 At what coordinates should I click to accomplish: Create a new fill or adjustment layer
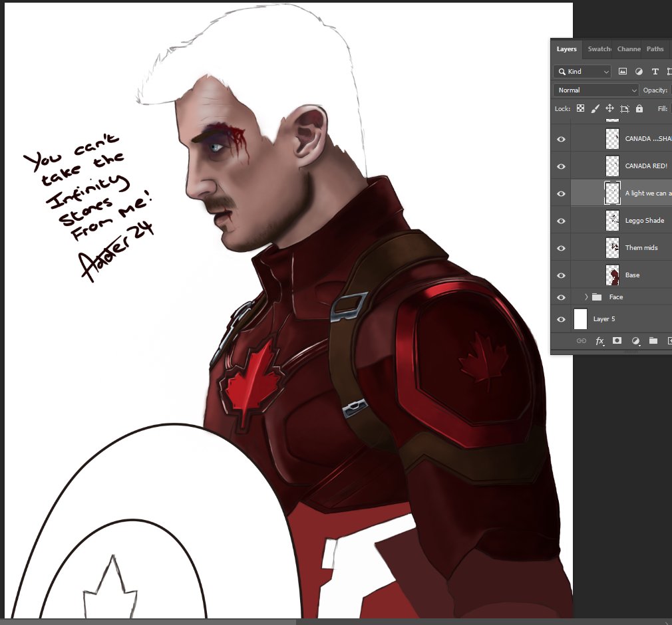(635, 341)
